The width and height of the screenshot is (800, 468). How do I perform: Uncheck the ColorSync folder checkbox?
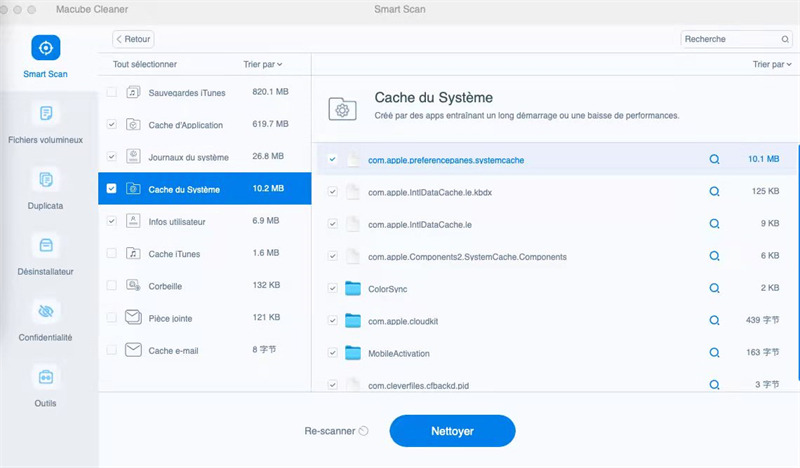[x=333, y=288]
